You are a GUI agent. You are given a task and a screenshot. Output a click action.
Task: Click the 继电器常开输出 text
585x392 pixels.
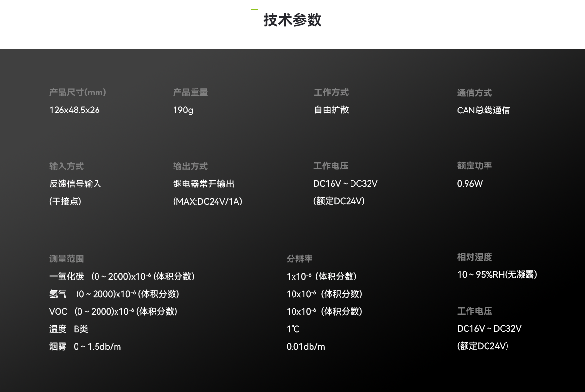coord(205,184)
